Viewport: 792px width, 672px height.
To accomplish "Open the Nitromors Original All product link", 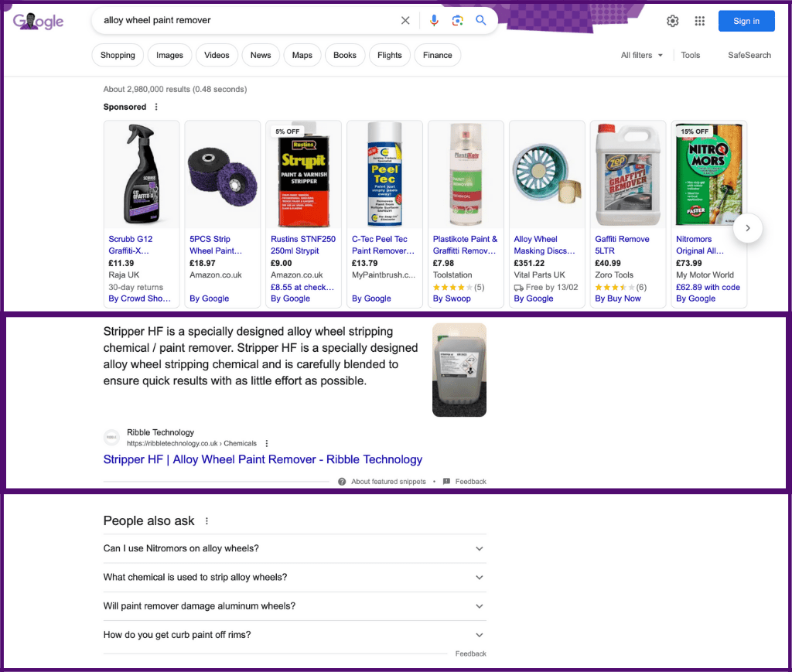I will 699,245.
